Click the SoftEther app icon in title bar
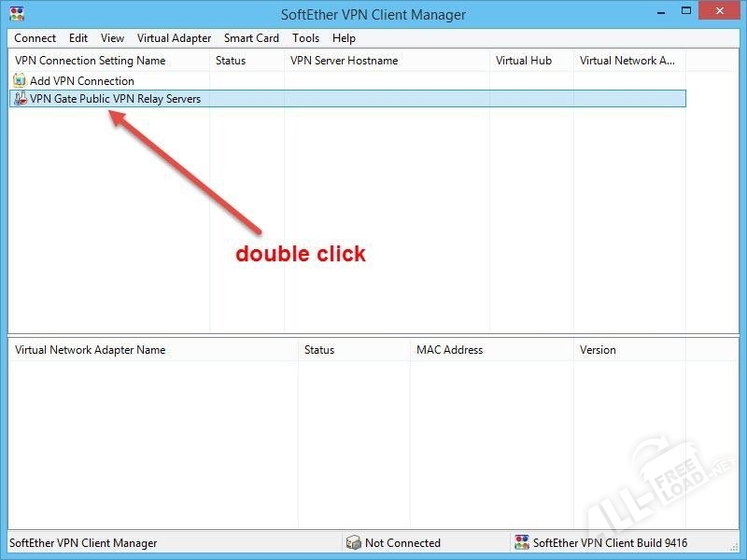Image resolution: width=747 pixels, height=560 pixels. pyautogui.click(x=17, y=14)
